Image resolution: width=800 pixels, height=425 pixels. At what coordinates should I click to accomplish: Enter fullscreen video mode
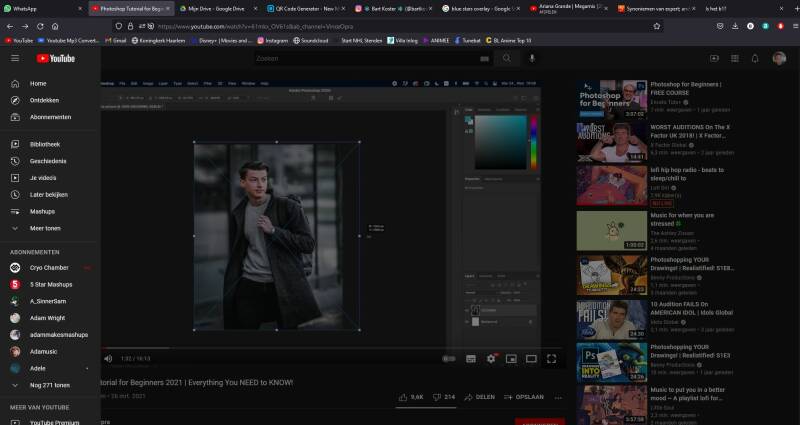(551, 358)
